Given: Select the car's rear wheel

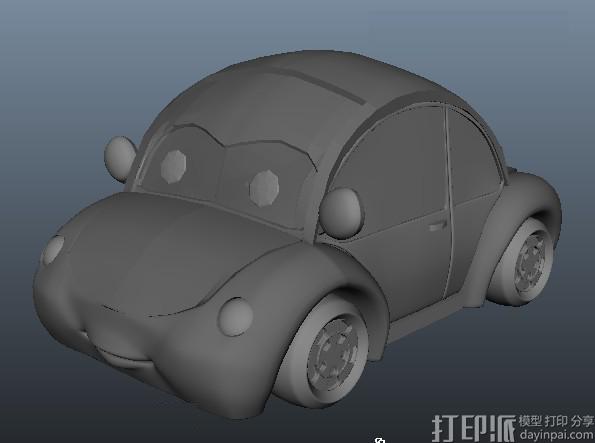Looking at the screenshot, I should pos(524,262).
